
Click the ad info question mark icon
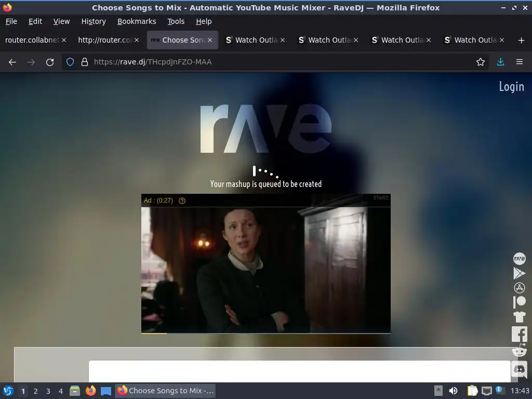coord(182,201)
